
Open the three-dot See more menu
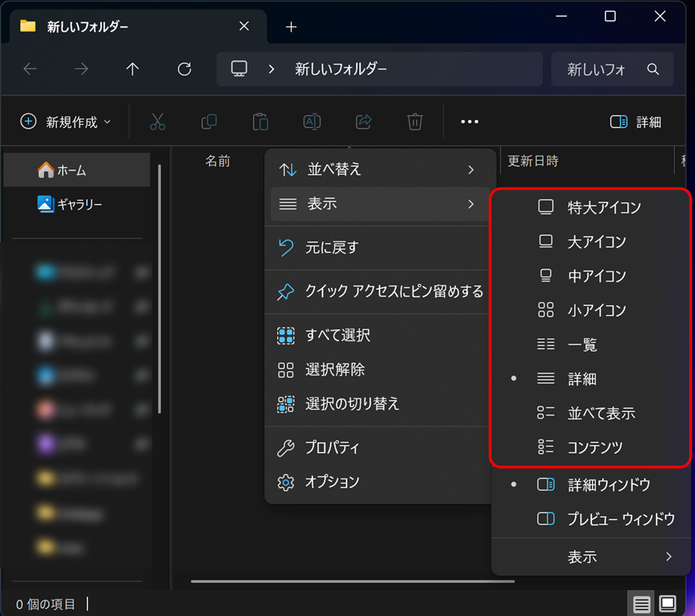(x=469, y=122)
